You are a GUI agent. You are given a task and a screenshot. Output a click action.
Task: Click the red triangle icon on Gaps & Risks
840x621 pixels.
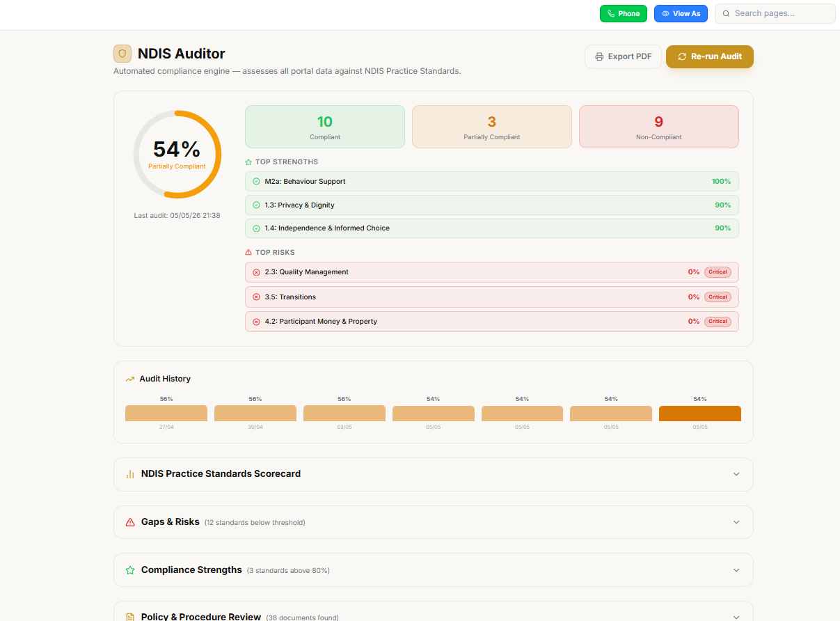[x=130, y=522]
